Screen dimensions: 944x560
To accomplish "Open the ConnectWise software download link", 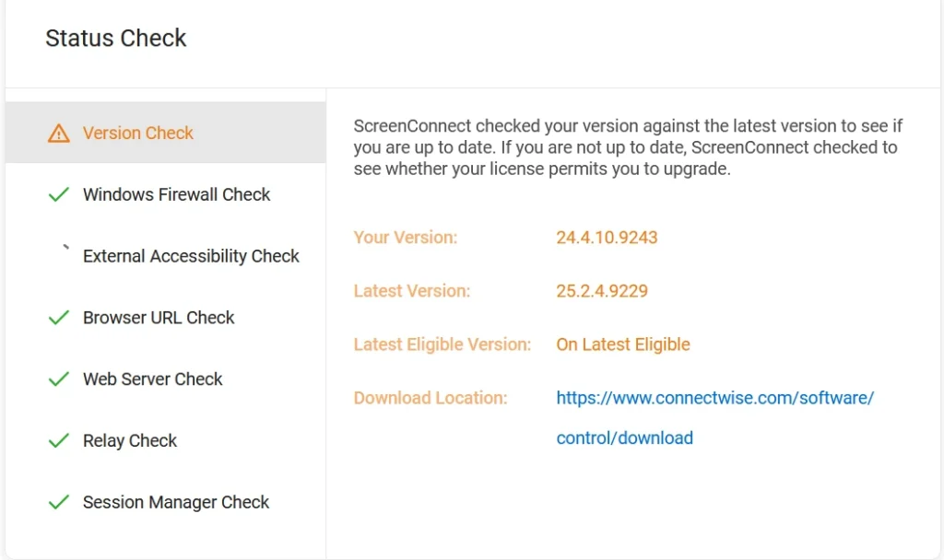I will click(x=714, y=399).
